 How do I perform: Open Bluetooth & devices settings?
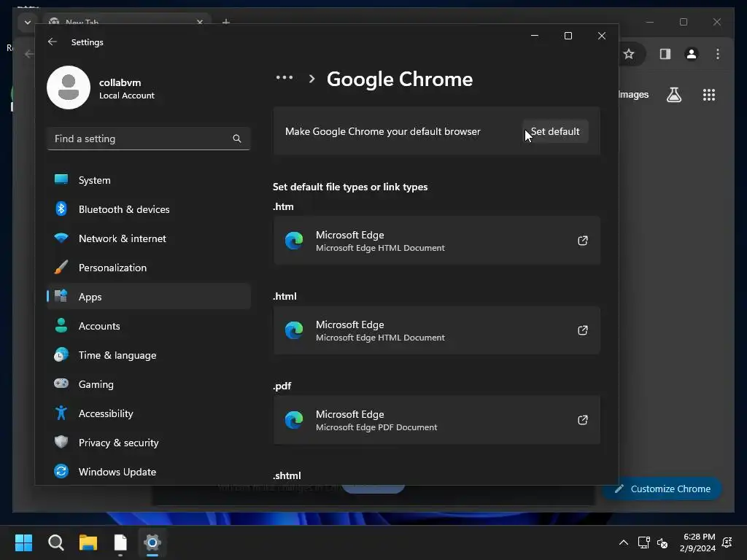click(x=149, y=209)
